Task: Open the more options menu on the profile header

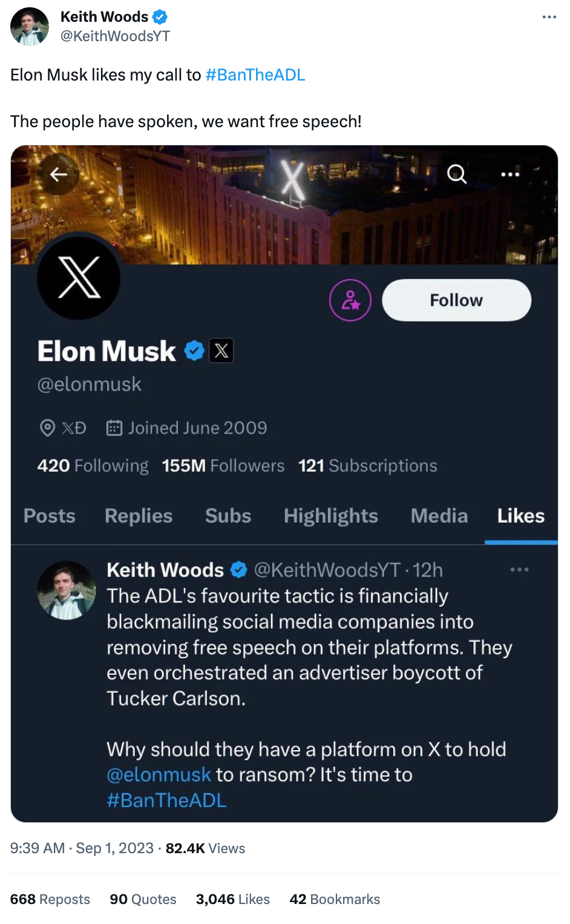Action: (510, 174)
